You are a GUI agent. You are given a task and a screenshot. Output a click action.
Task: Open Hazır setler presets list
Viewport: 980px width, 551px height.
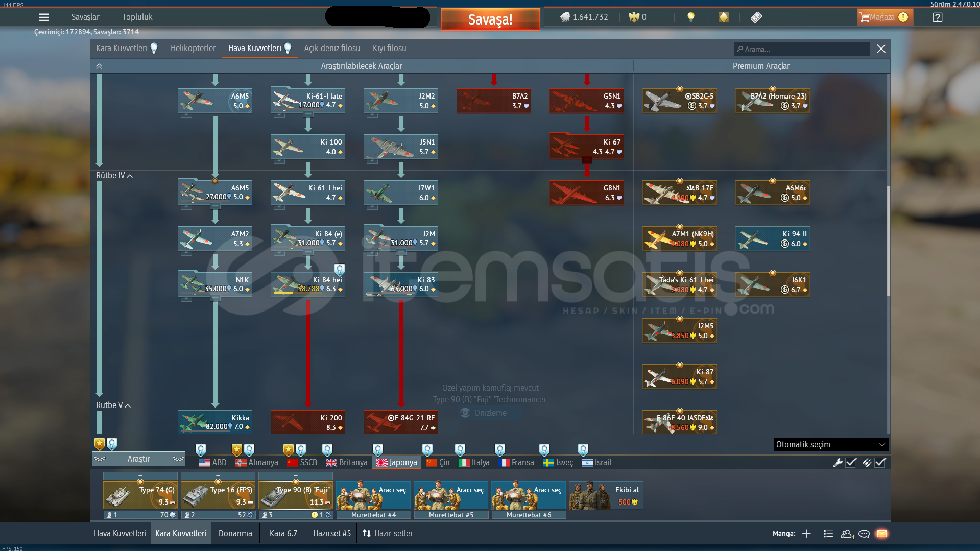point(388,534)
